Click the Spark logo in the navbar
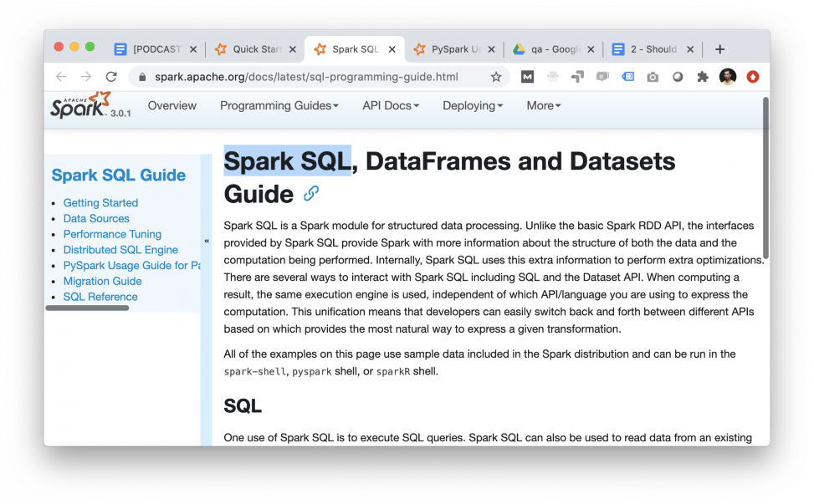814x504 pixels. coord(81,105)
